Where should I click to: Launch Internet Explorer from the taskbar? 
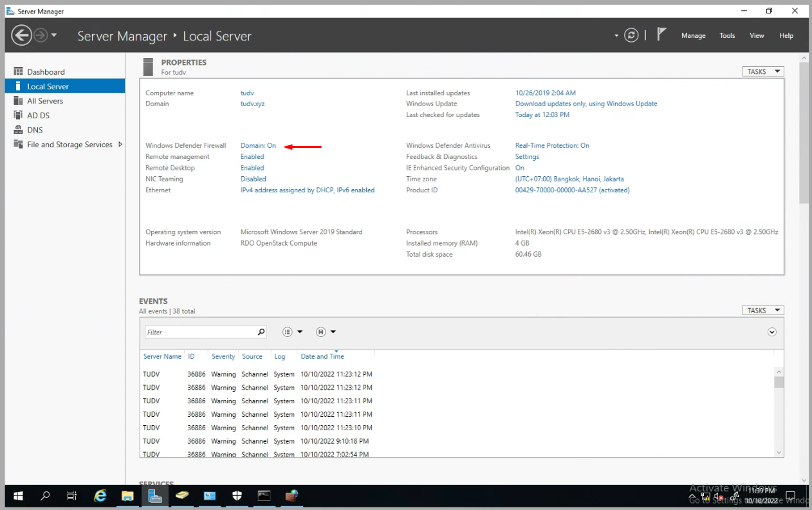click(100, 495)
